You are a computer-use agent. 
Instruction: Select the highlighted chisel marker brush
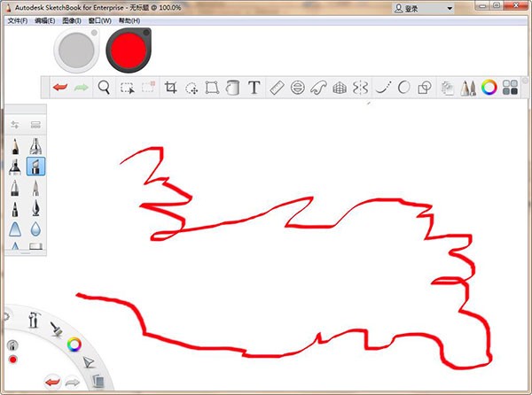tap(36, 166)
